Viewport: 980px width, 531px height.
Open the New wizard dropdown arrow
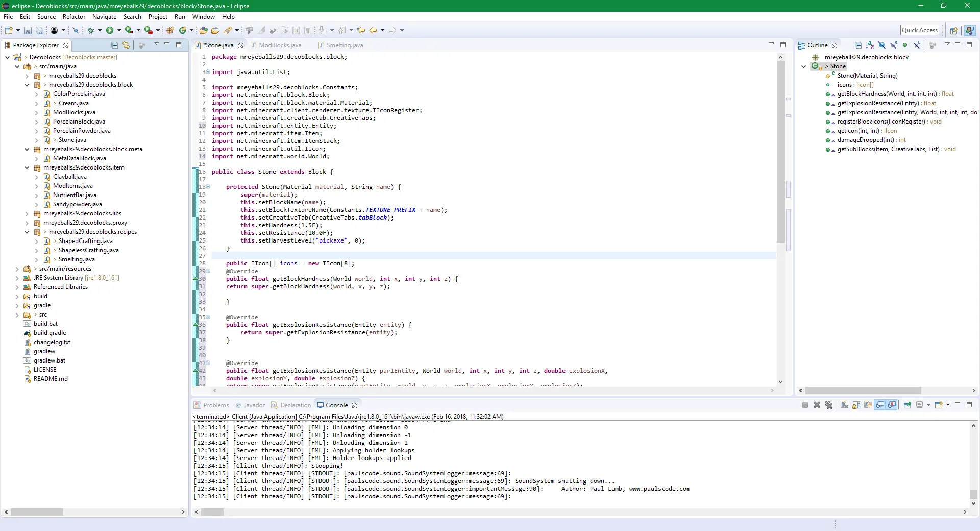click(18, 31)
